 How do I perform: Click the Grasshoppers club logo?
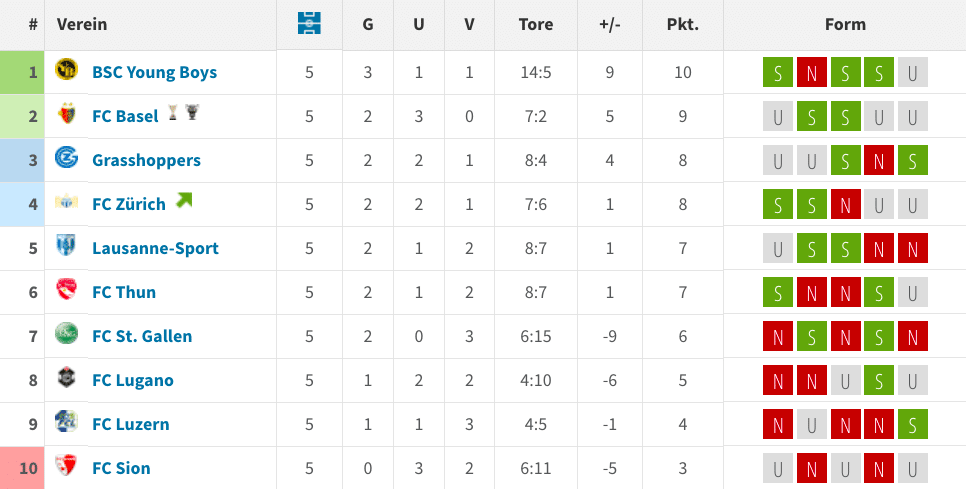[x=66, y=158]
